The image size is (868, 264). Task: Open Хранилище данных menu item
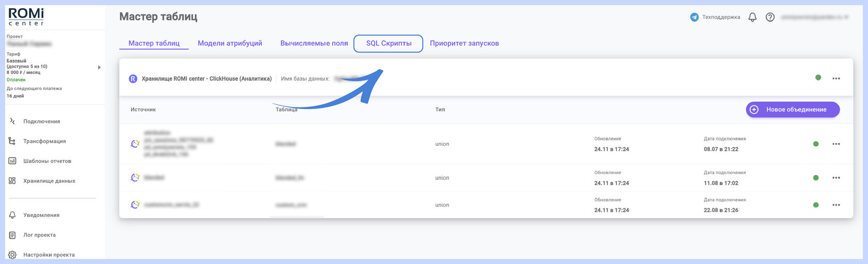(x=49, y=181)
